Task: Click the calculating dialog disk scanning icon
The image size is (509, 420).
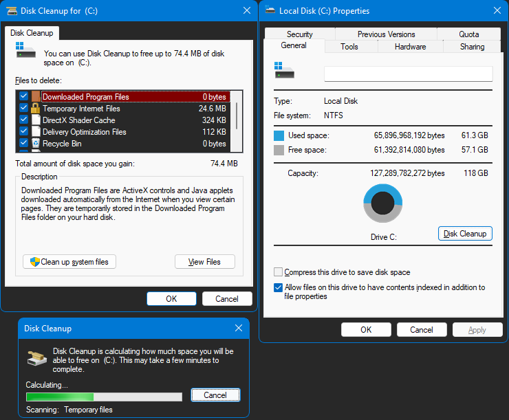Action: [37, 358]
